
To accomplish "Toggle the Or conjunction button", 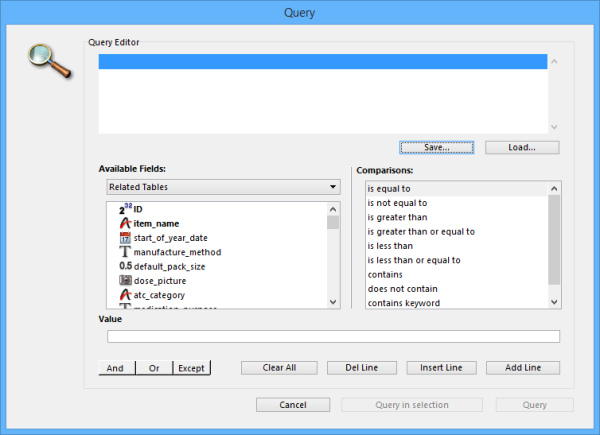I will 154,368.
